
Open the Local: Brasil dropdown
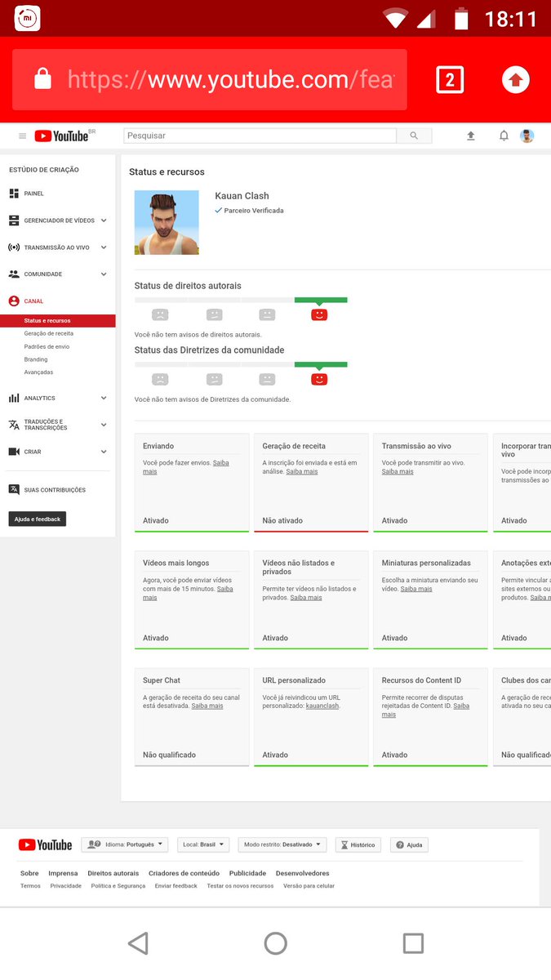pos(203,844)
